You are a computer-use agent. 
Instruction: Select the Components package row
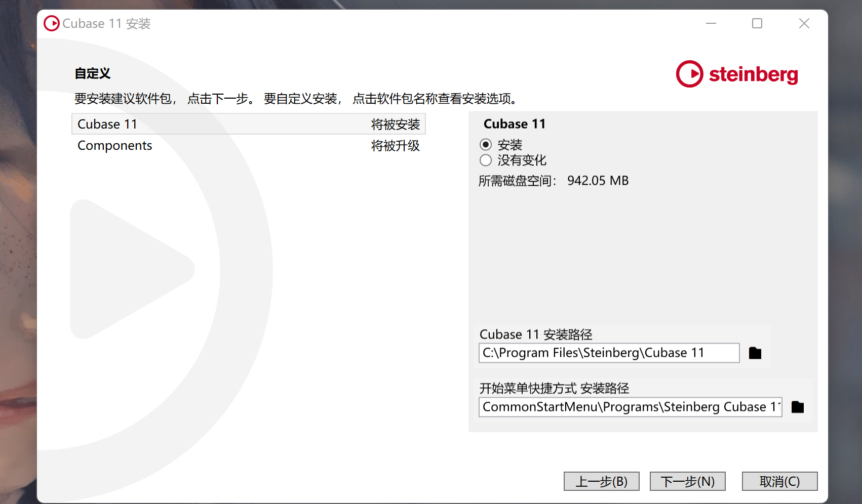(x=249, y=146)
